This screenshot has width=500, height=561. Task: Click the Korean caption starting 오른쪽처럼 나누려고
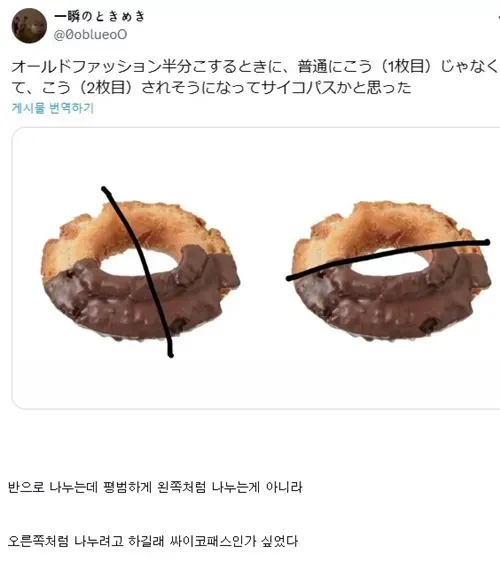click(153, 541)
